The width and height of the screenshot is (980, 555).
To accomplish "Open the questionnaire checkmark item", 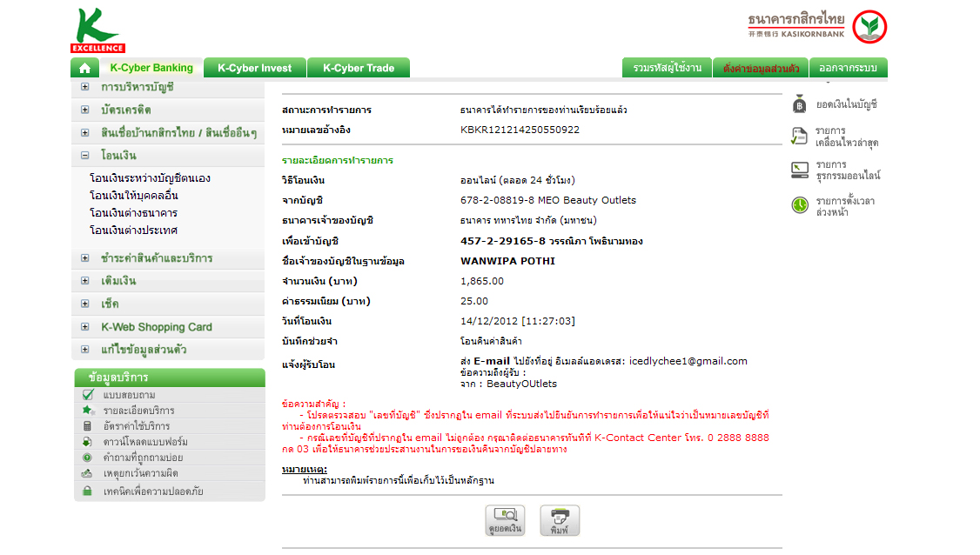I will (x=88, y=395).
